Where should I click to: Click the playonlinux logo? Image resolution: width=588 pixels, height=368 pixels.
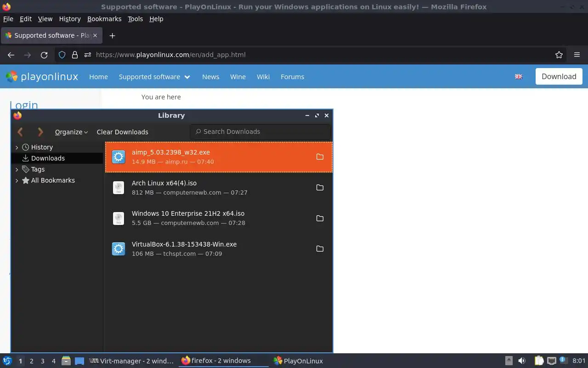pos(42,76)
